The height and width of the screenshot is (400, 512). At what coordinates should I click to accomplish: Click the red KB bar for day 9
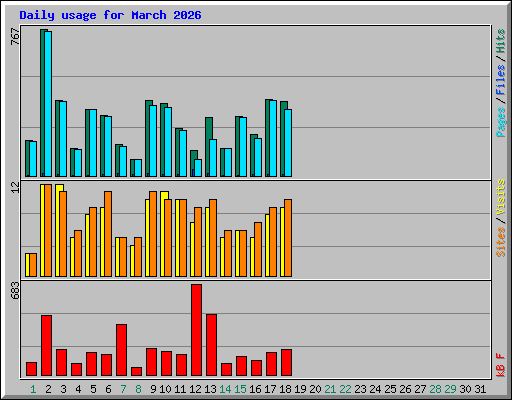[151, 362]
